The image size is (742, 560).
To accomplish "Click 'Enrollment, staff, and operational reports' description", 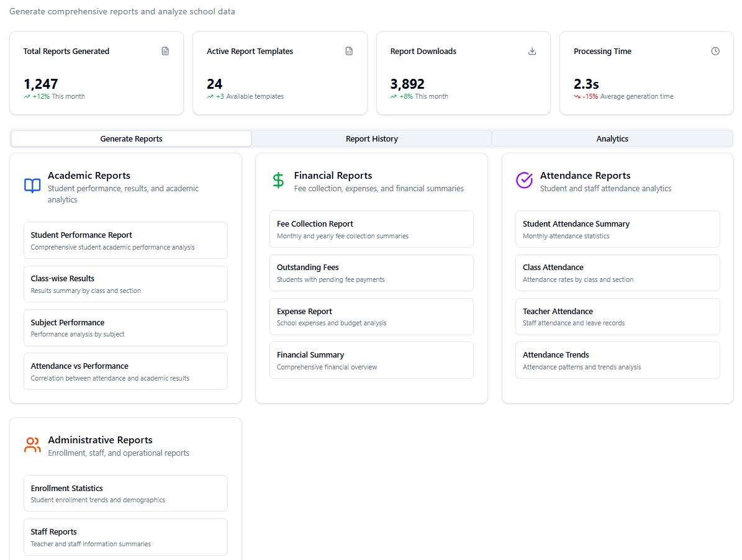I will tap(119, 453).
